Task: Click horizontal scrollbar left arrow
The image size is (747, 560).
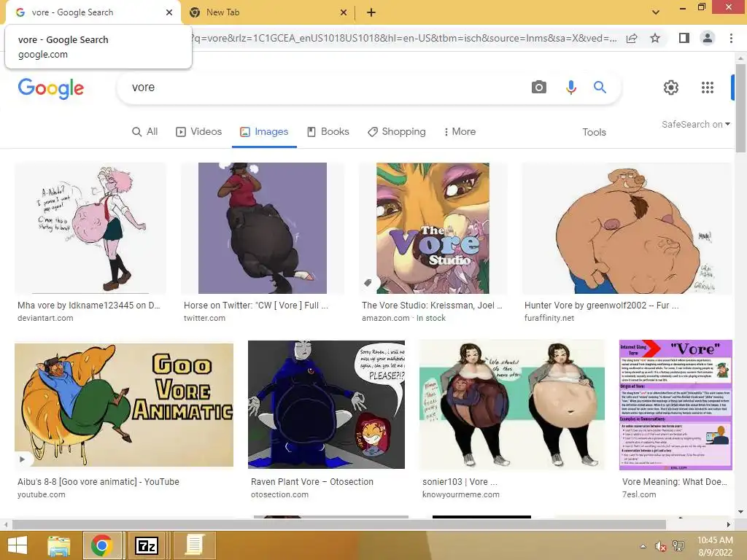Action: (x=6, y=525)
